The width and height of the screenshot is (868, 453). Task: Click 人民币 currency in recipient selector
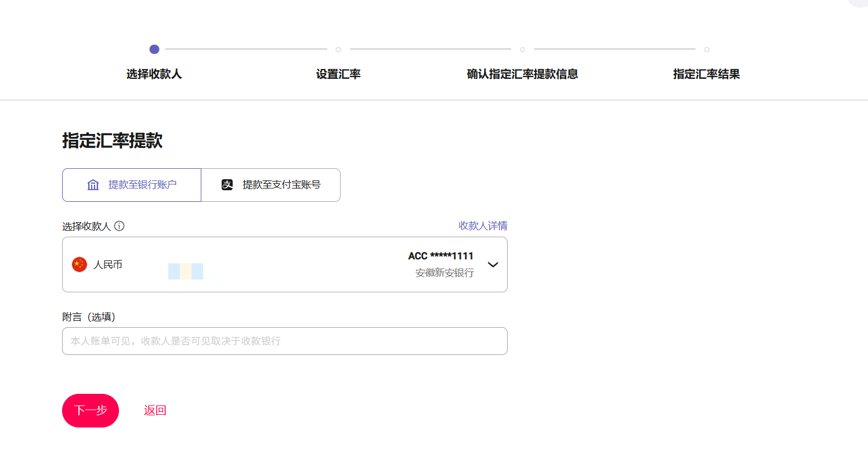click(x=108, y=265)
